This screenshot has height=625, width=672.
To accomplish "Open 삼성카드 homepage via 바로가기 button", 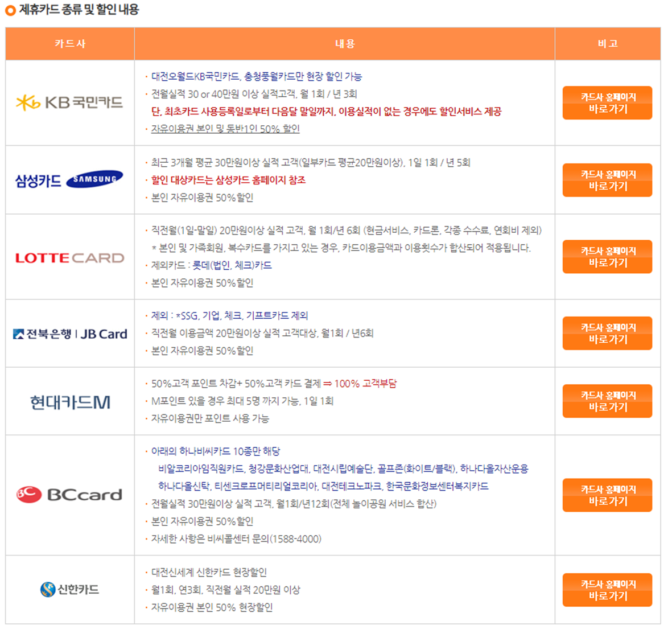I will (x=607, y=180).
